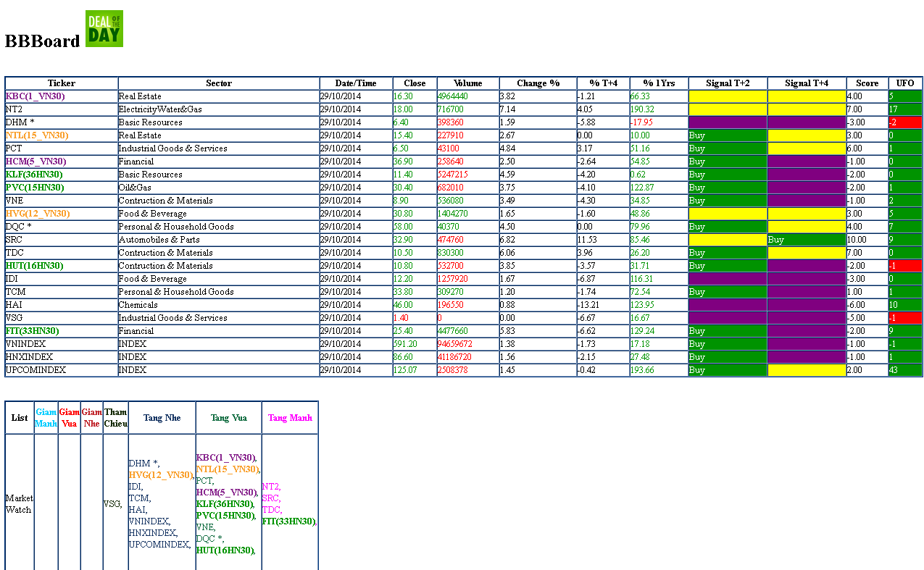This screenshot has height=570, width=924.
Task: Click the Tang Vua column header
Action: 228,418
